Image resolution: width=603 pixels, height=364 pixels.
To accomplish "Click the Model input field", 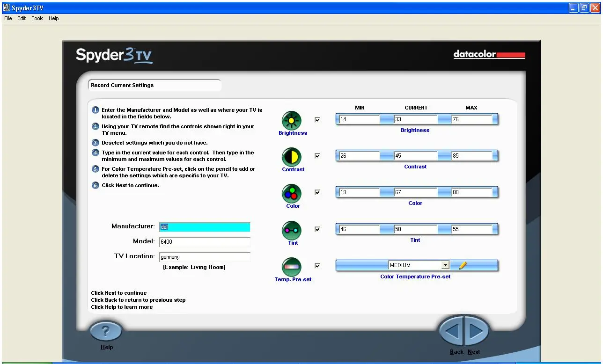I will coord(205,242).
